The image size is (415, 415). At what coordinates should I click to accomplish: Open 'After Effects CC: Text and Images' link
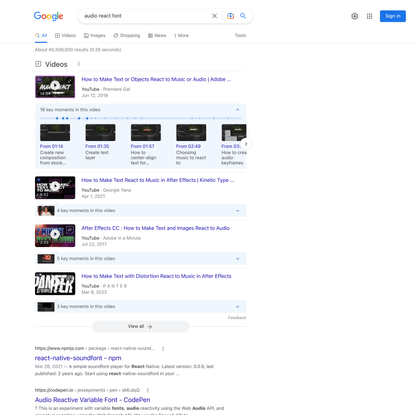click(156, 228)
